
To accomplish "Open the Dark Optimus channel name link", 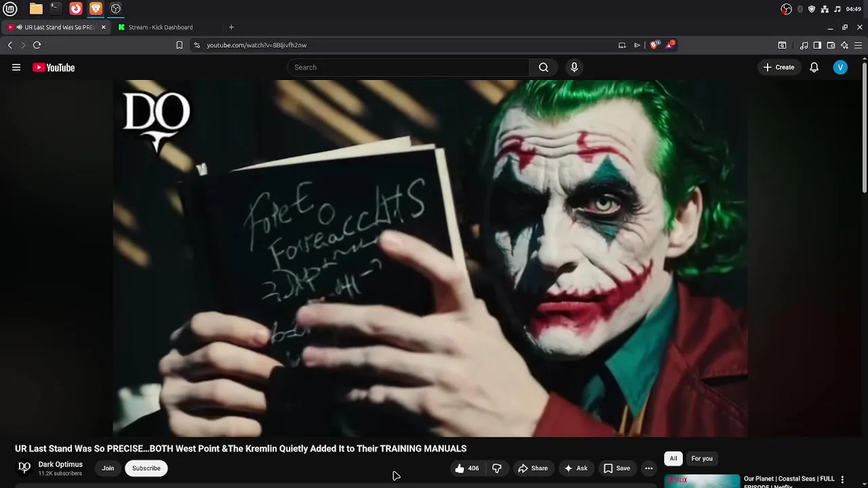I will 60,464.
